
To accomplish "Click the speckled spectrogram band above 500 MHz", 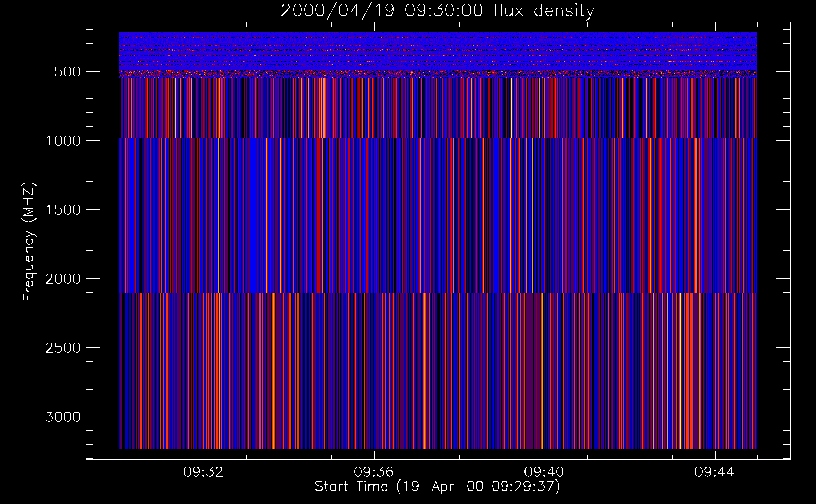I will tap(438, 54).
